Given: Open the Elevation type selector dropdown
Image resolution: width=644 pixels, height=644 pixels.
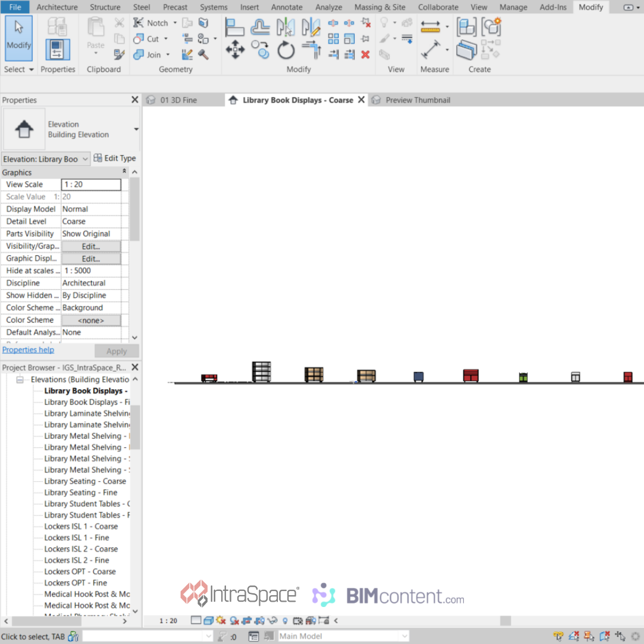Looking at the screenshot, I should coord(136,129).
